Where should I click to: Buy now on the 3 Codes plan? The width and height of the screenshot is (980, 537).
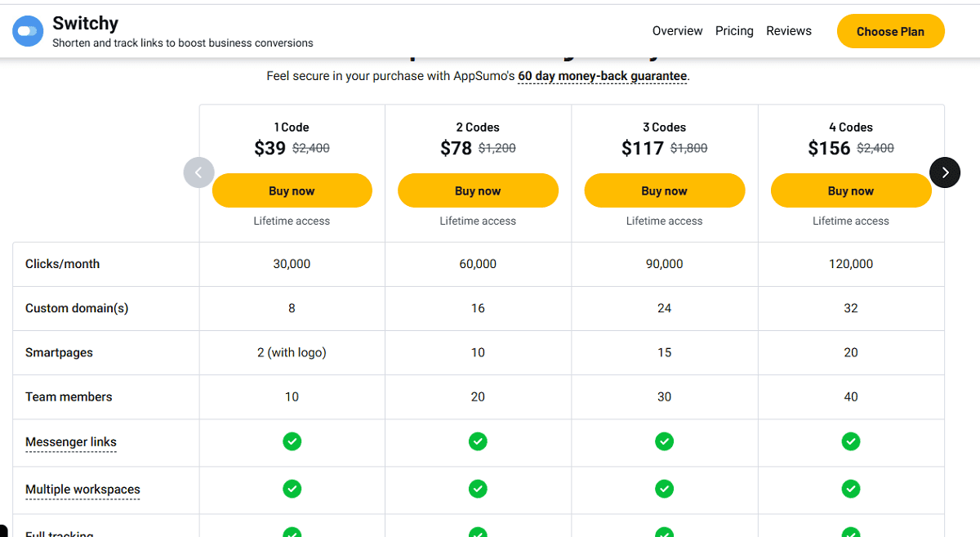pos(664,190)
